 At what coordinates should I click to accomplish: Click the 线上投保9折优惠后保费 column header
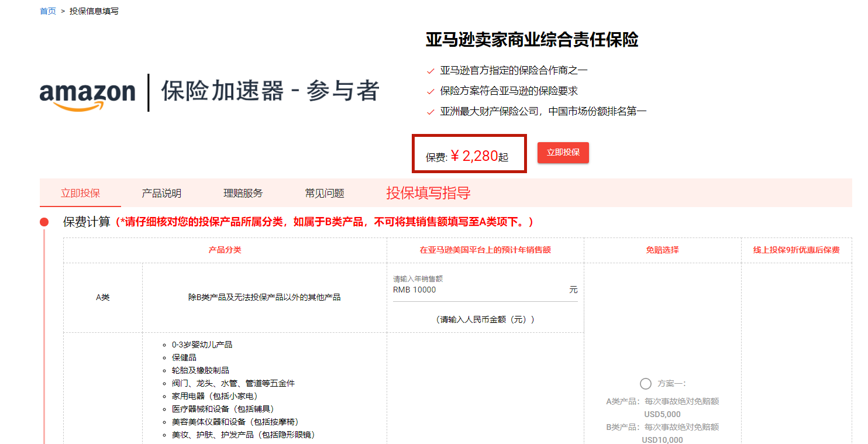796,250
